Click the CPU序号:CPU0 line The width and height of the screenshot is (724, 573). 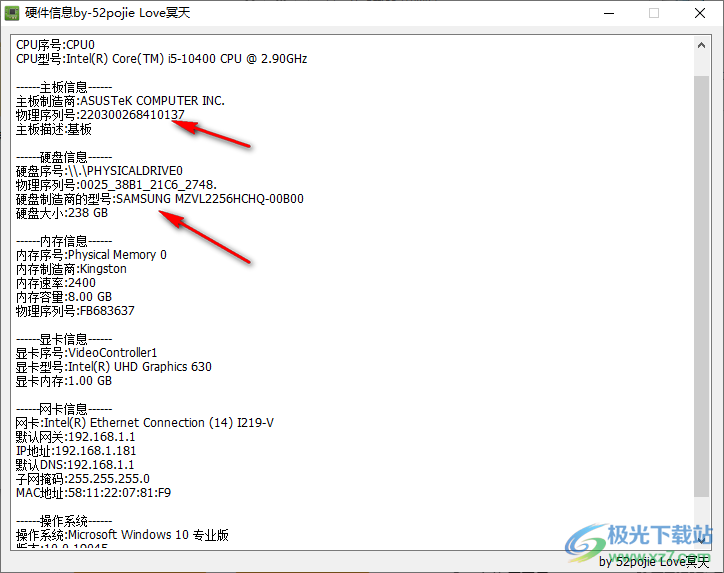(x=55, y=45)
